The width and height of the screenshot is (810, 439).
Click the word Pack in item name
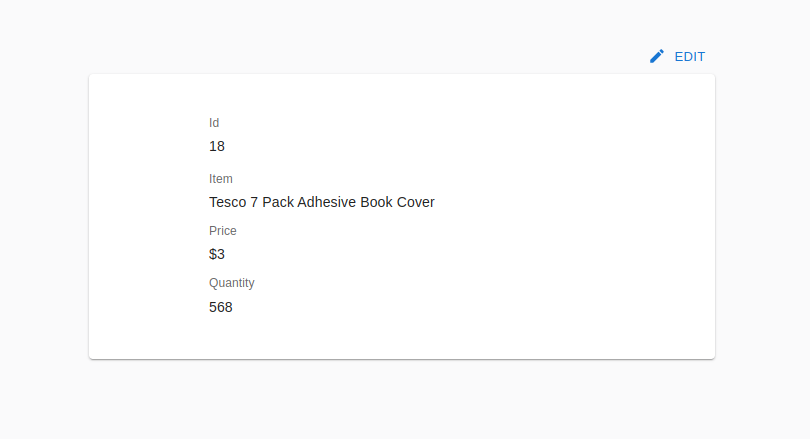[x=278, y=202]
